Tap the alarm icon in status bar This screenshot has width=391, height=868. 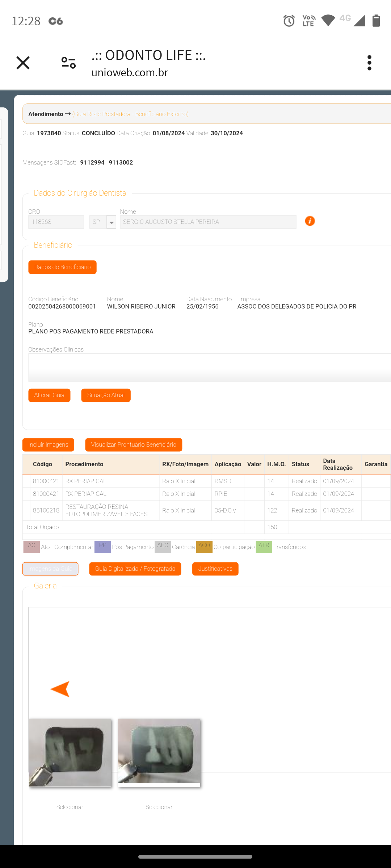[x=289, y=21]
